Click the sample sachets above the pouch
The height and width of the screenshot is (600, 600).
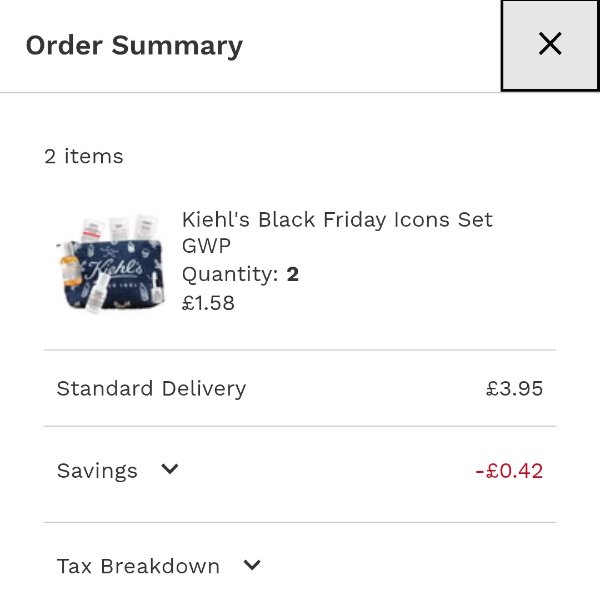118,226
